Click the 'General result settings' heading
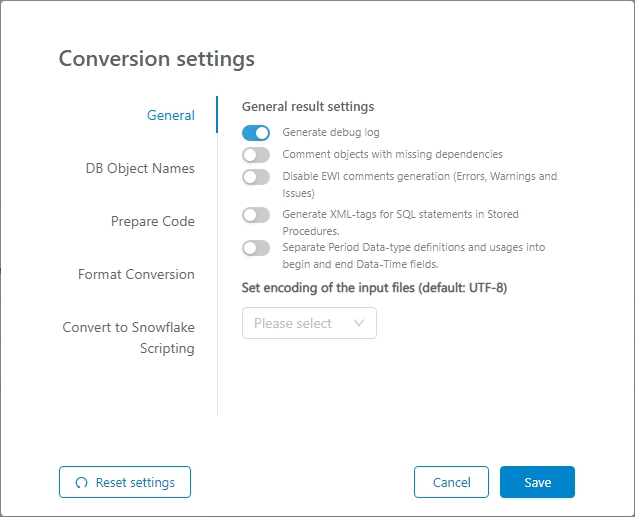Screen dimensions: 635x517 point(308,106)
